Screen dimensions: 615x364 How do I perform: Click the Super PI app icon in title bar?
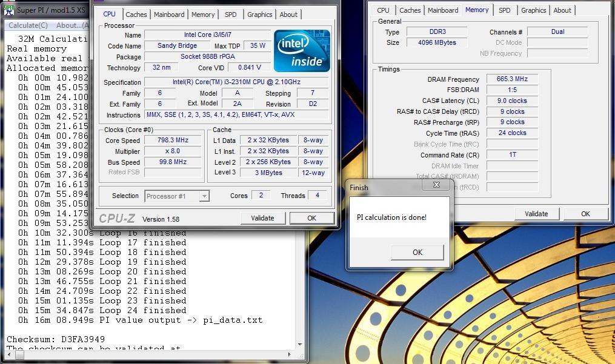pos(8,10)
